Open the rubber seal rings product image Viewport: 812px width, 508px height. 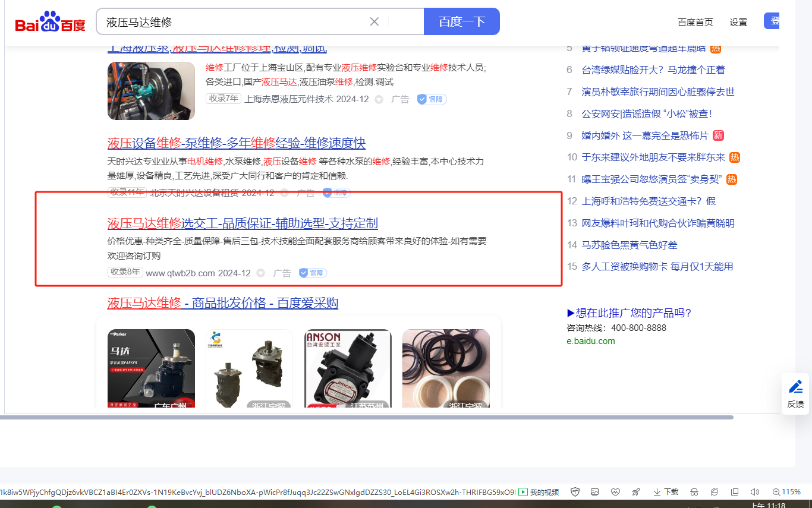pyautogui.click(x=446, y=368)
